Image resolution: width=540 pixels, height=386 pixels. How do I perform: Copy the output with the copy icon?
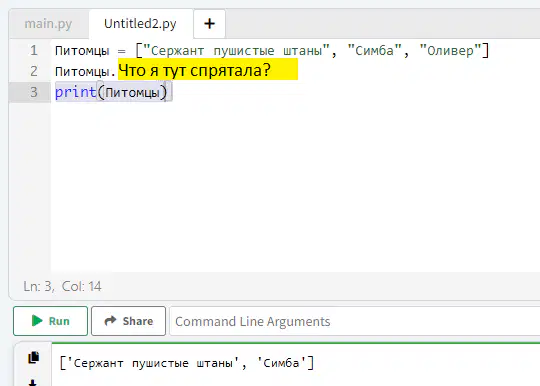point(33,357)
